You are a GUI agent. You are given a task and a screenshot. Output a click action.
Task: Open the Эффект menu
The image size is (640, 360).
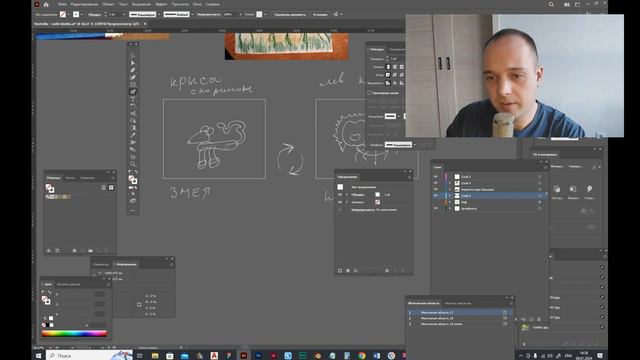click(162, 4)
